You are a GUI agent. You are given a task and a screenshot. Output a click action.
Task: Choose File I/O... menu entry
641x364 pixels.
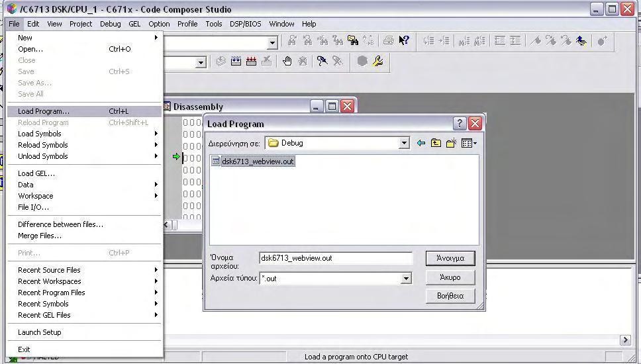(x=84, y=207)
